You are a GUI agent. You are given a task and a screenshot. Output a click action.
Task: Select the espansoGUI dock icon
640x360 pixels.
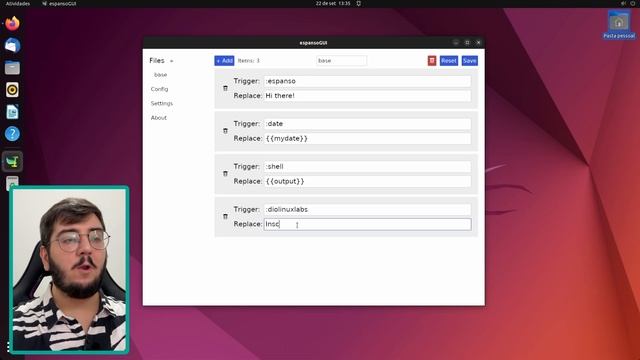pos(12,162)
